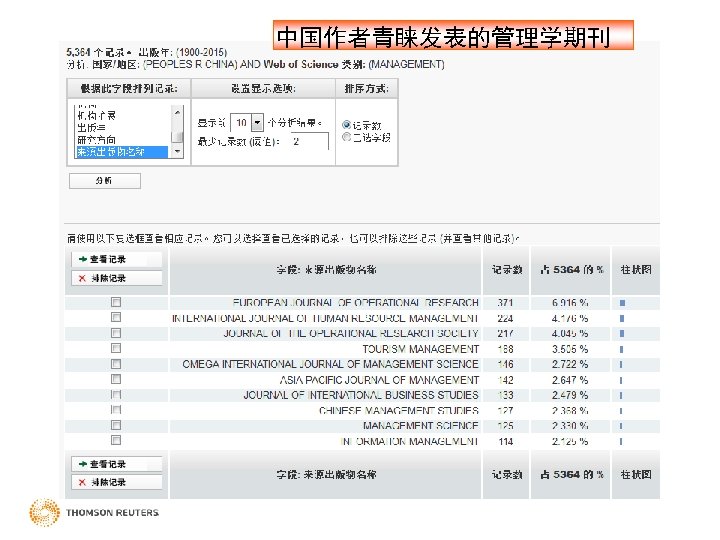Viewport: 720px width, 540px height.
Task: Click the bottom 排除记录 button
Action: point(117,482)
